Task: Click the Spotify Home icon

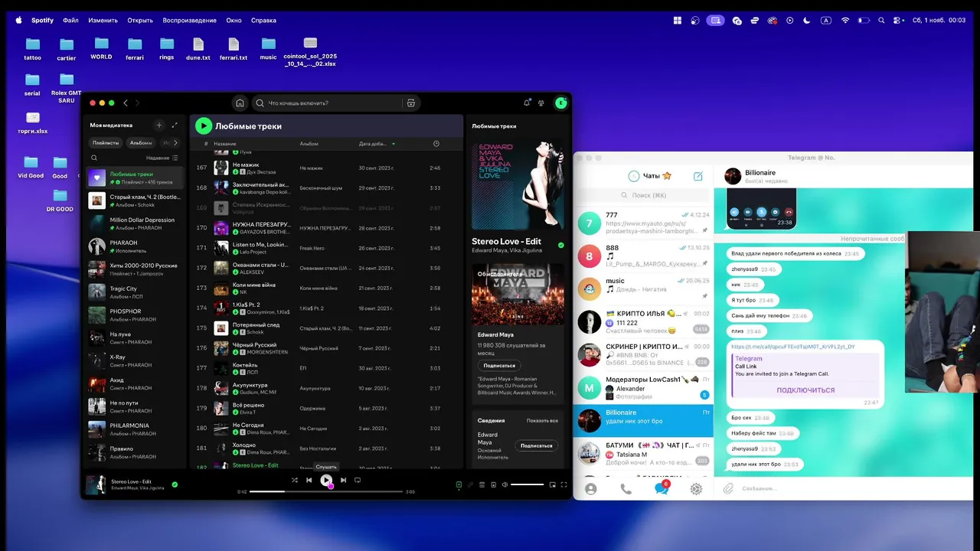Action: coord(240,103)
